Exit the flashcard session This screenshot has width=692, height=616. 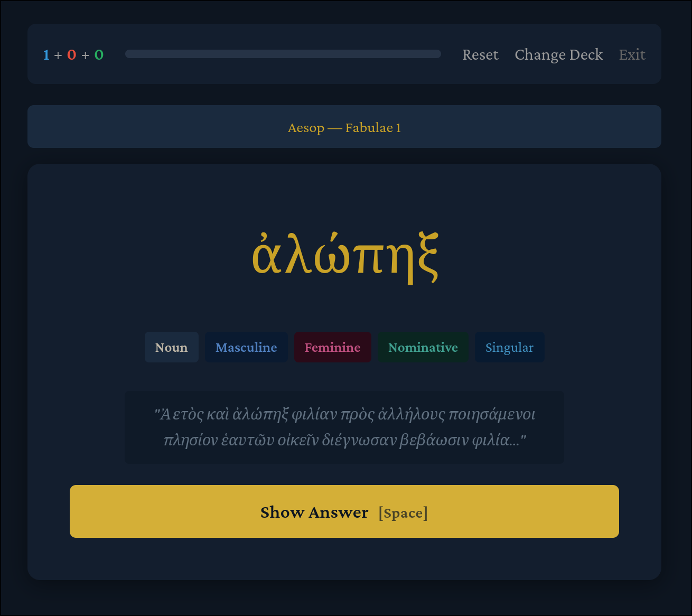[632, 55]
